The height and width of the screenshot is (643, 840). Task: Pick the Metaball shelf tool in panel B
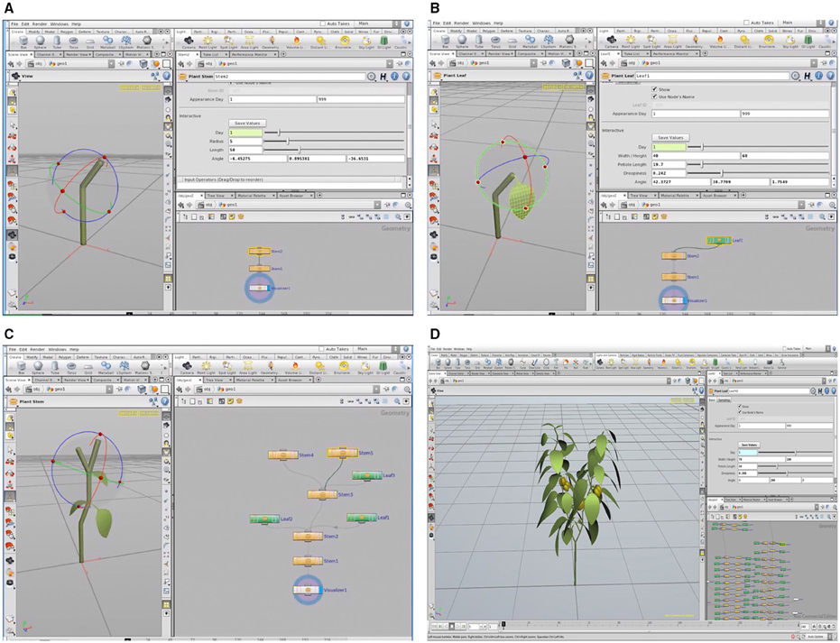coord(530,41)
